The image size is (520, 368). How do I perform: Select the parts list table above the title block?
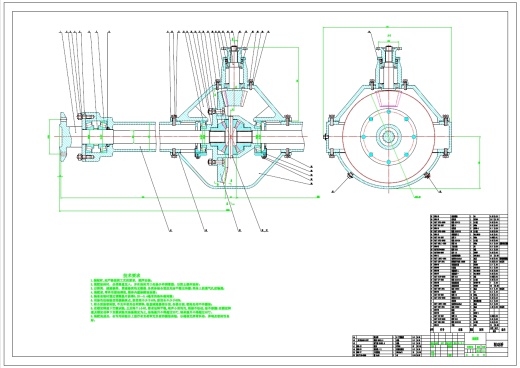click(x=469, y=273)
